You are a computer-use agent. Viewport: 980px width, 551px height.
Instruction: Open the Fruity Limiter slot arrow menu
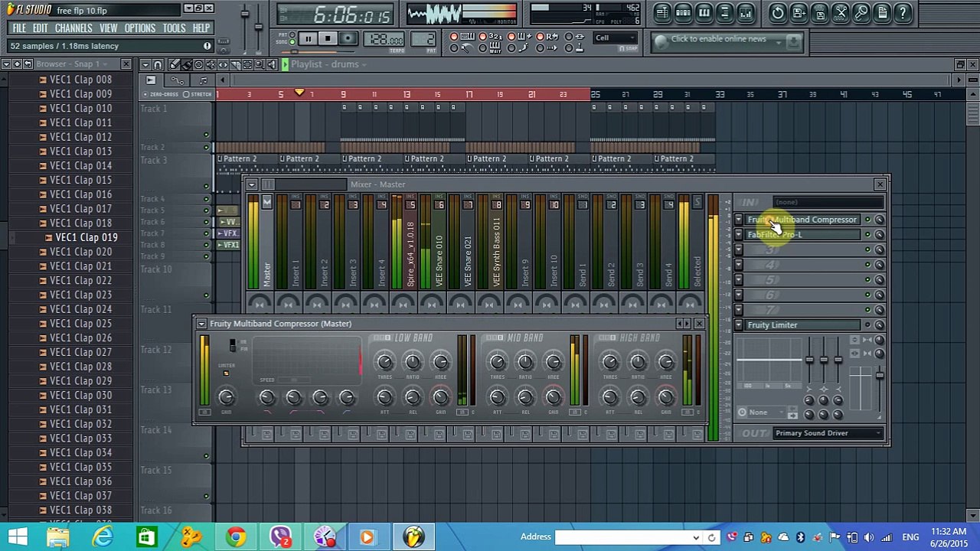point(739,325)
